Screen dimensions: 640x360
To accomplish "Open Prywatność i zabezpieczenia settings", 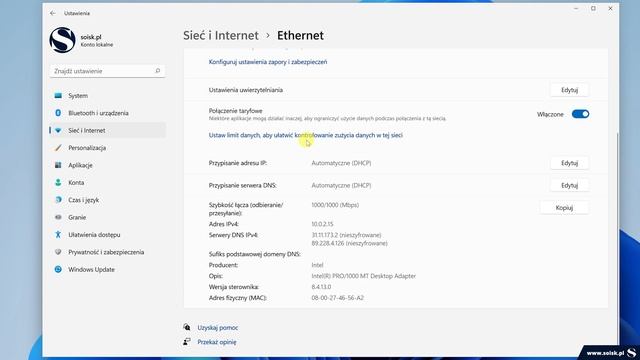I will (x=108, y=252).
